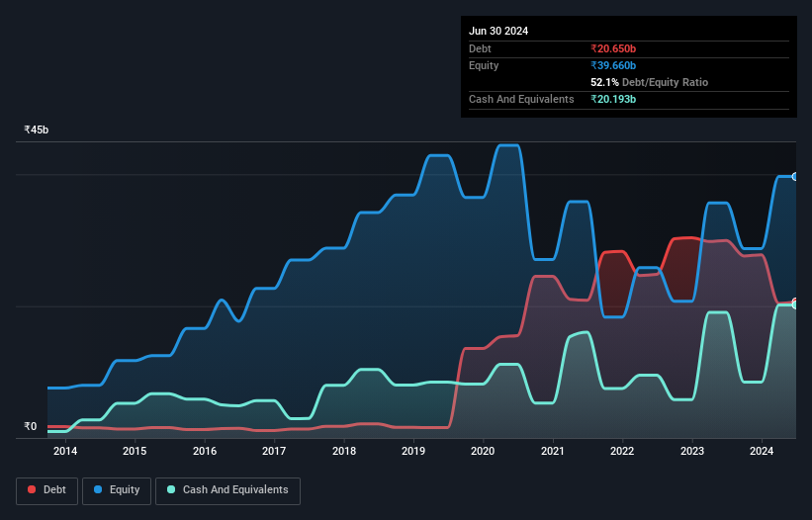The height and width of the screenshot is (520, 812).
Task: Click the Equity endpoint marker on the chart
Action: [795, 177]
